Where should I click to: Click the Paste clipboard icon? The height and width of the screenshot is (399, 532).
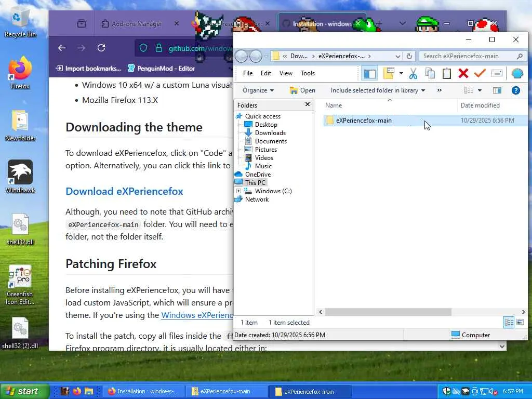[446, 73]
